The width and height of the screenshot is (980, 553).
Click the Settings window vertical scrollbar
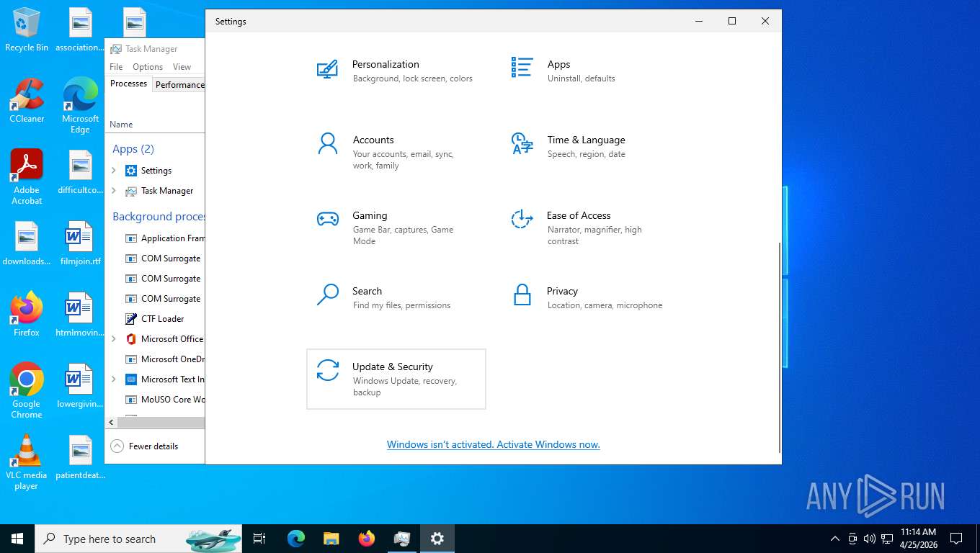coord(779,348)
